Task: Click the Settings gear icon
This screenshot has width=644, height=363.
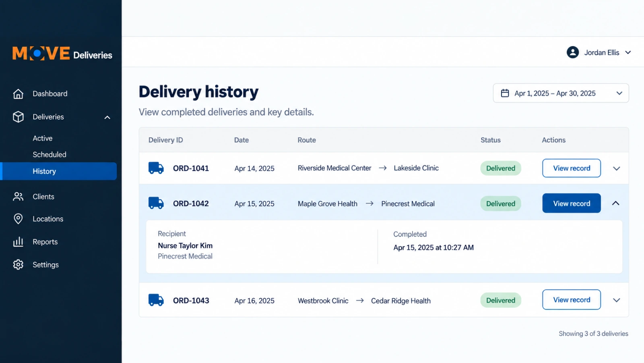Action: click(x=18, y=265)
